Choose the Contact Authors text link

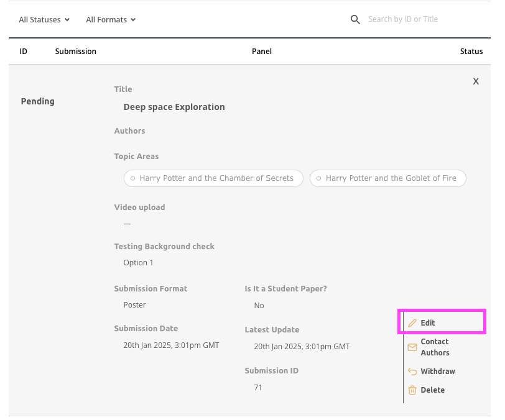pyautogui.click(x=435, y=347)
